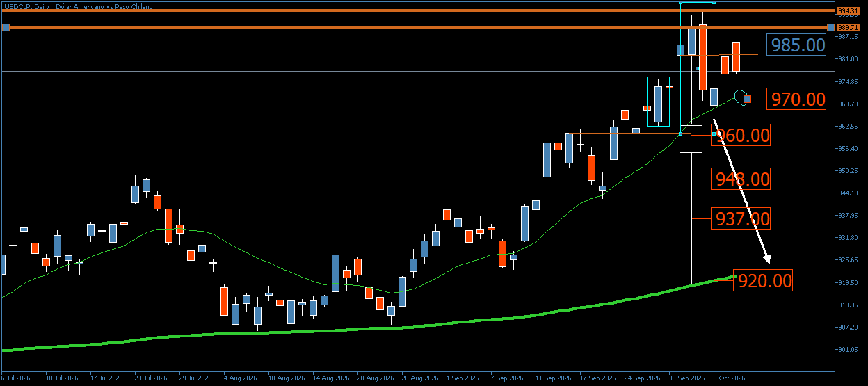Click the 1 Sep 2026 date label
868x386 pixels.
tap(463, 378)
